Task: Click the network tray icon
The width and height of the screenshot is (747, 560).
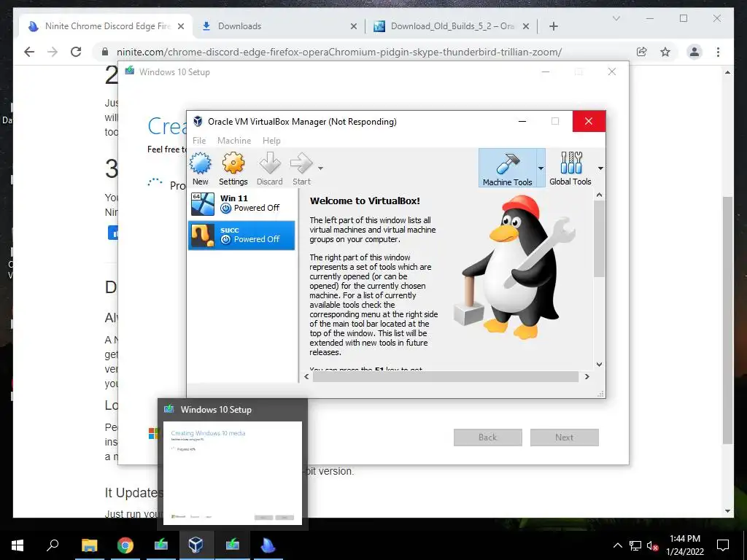Action: [x=635, y=545]
